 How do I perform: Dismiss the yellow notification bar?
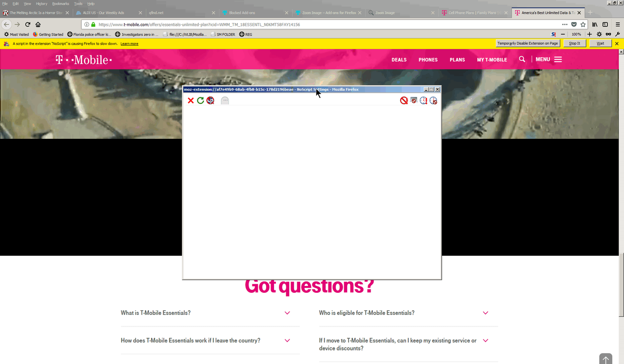point(617,43)
